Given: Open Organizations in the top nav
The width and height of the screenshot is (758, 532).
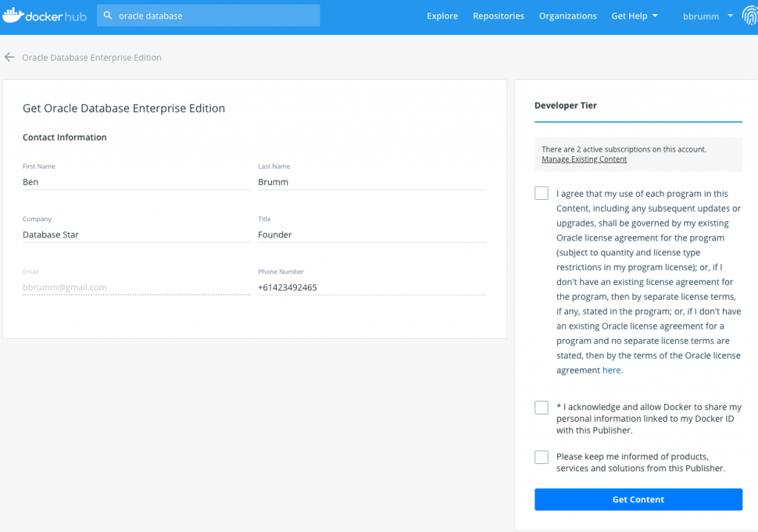Looking at the screenshot, I should [567, 16].
